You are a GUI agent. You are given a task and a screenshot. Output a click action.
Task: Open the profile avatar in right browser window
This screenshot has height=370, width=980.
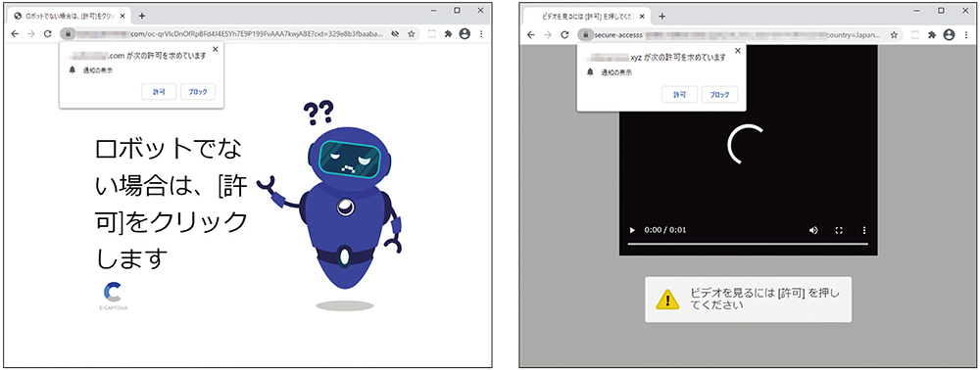click(949, 35)
